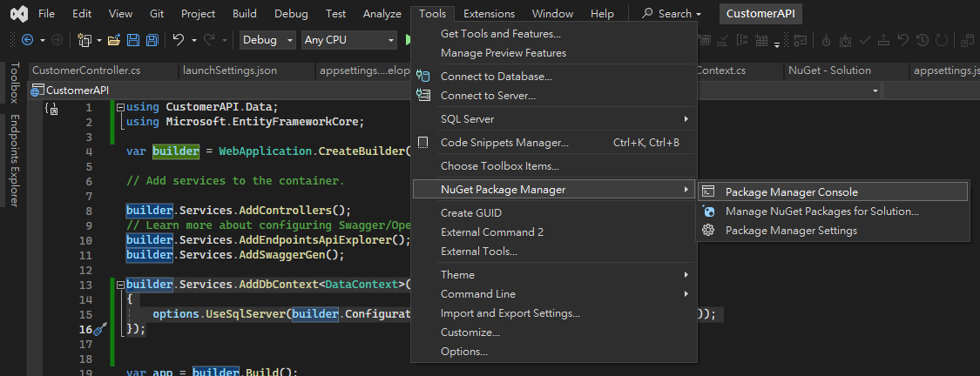
Task: Open the Any CPU platform dropdown
Action: tap(348, 40)
